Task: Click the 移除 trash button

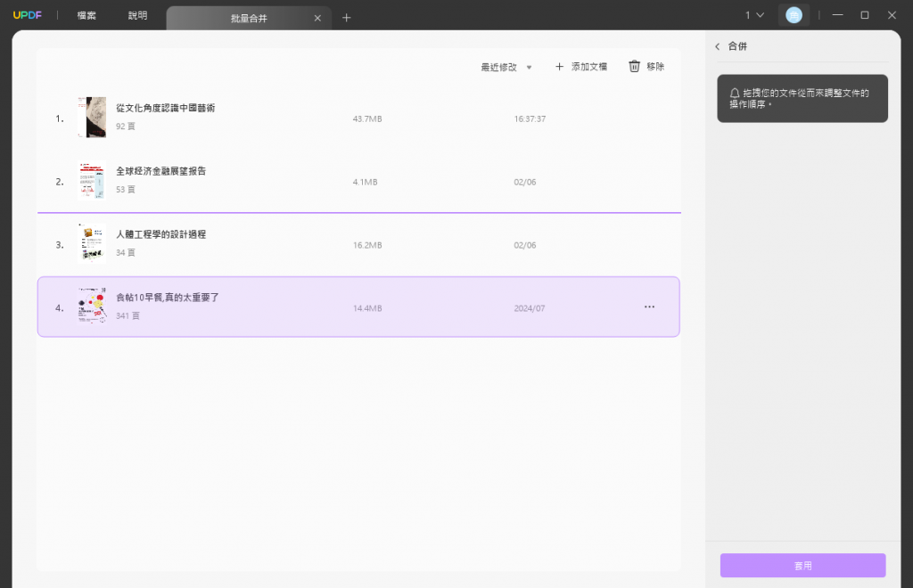Action: click(x=646, y=66)
